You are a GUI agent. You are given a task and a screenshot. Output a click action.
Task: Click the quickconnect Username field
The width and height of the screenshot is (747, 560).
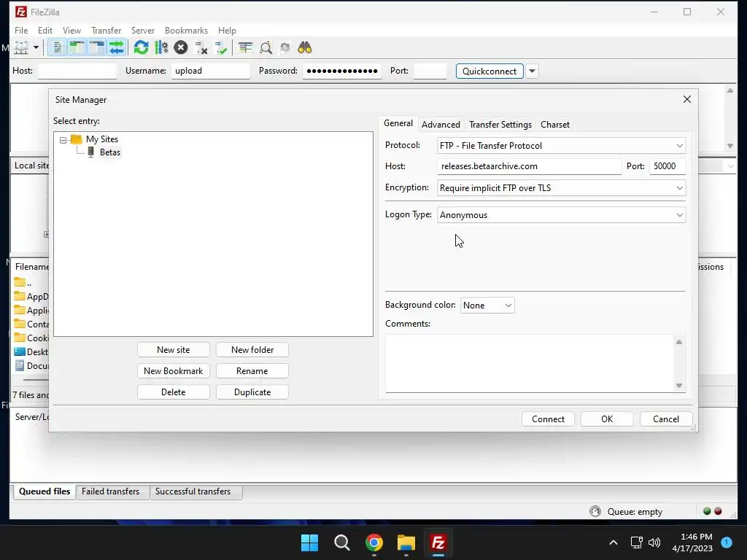pos(211,71)
